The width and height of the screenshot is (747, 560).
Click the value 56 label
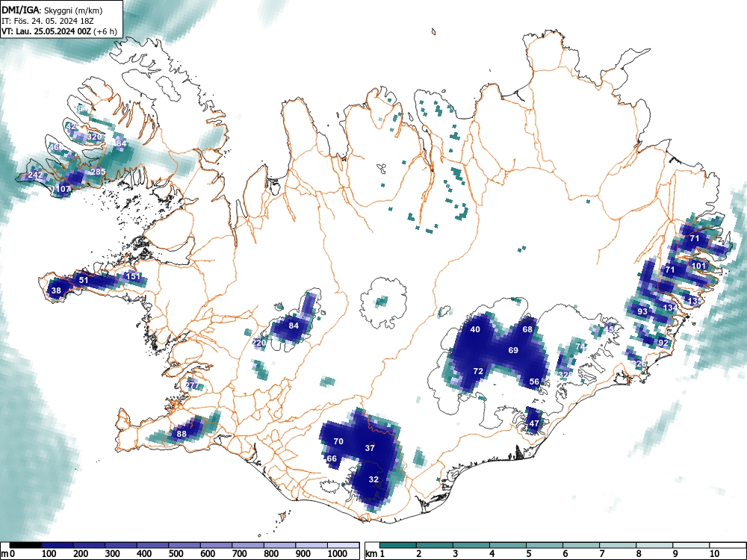[x=534, y=382]
